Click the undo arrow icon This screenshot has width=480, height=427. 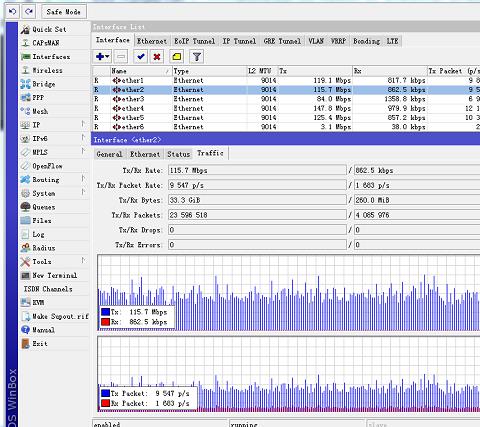(12, 12)
